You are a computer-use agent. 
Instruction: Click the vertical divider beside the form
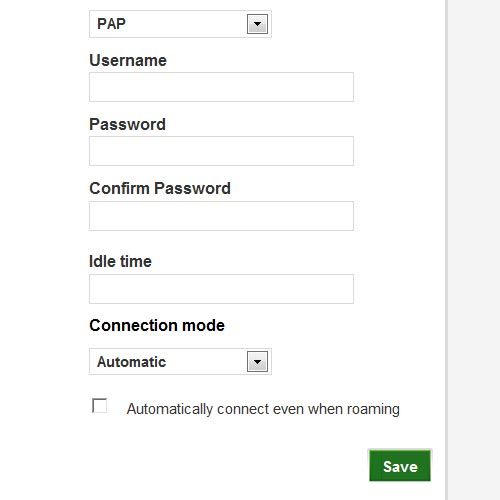click(446, 250)
